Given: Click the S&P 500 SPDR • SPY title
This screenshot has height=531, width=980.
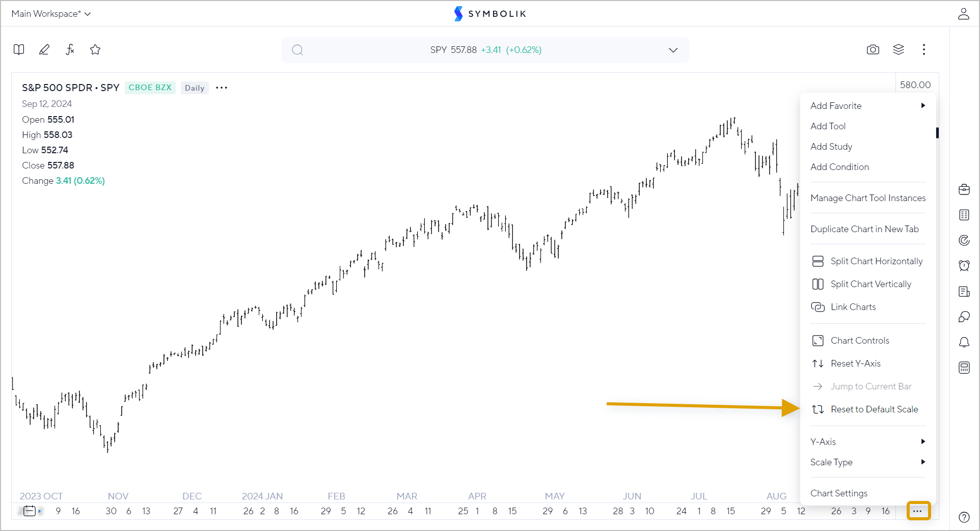Looking at the screenshot, I should point(71,88).
